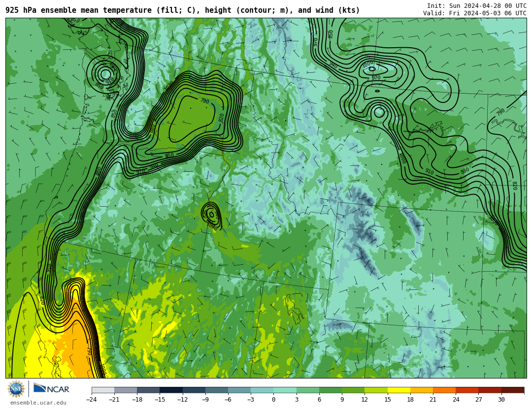Pick the -15 to -12 darkest navy swatch
This screenshot has width=532, height=409.
171,390
